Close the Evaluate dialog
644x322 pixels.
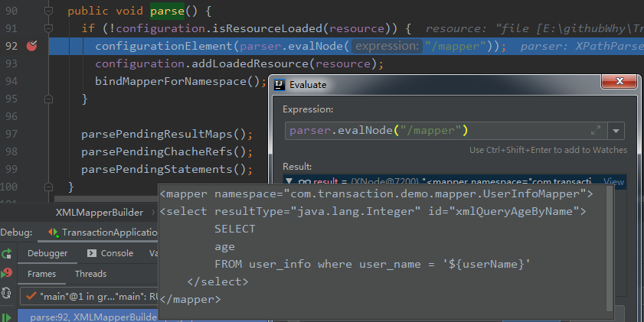(x=619, y=81)
